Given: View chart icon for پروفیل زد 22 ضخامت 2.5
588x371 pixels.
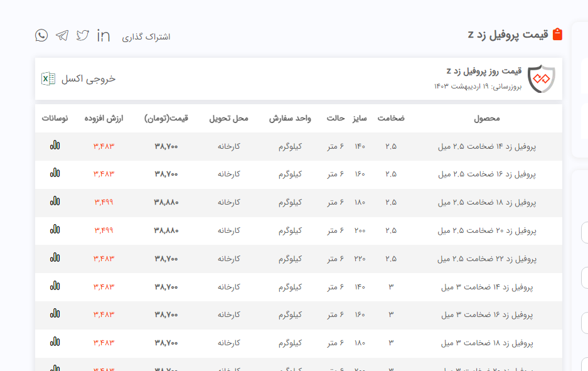Looking at the screenshot, I should pos(55,258).
